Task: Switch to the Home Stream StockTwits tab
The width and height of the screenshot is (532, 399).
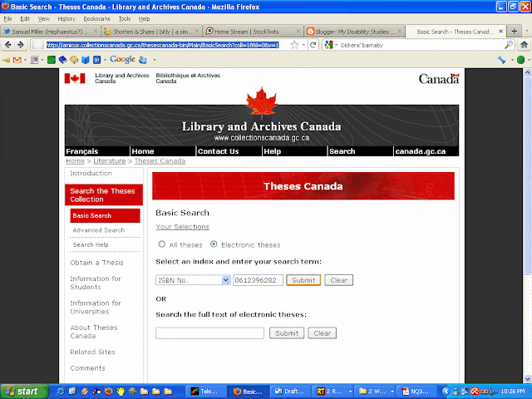Action: click(x=253, y=32)
